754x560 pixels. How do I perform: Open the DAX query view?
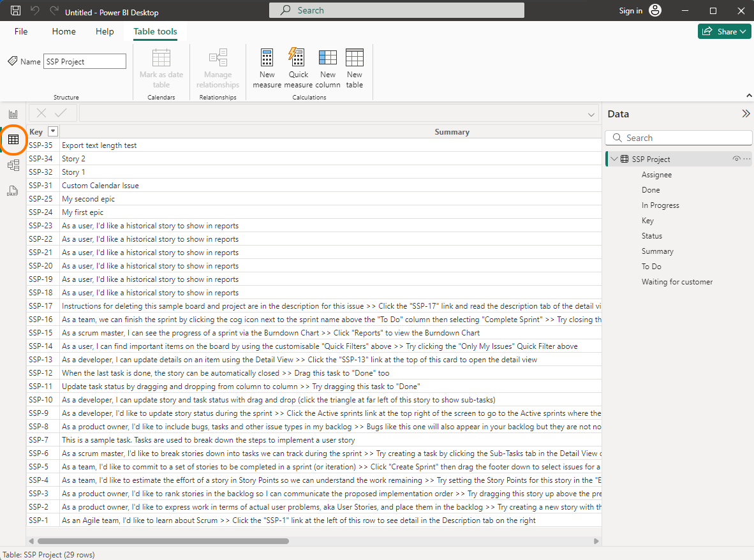point(13,190)
